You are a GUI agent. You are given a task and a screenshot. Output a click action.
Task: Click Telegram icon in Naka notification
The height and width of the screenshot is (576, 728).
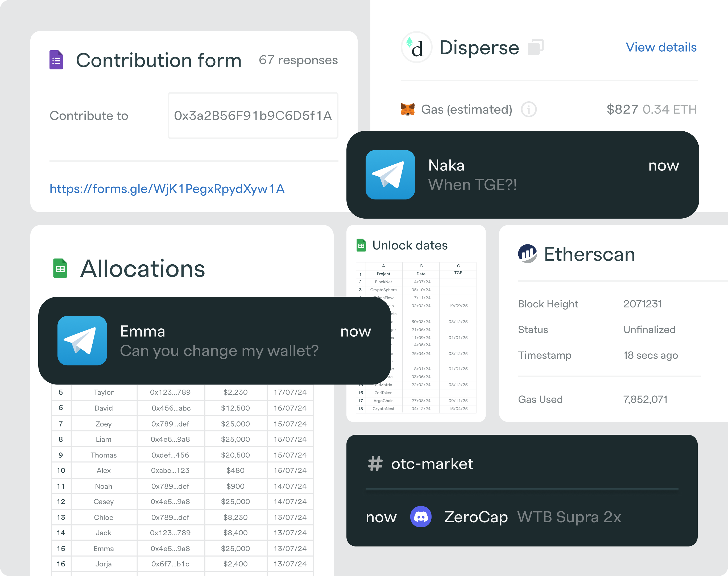[390, 175]
